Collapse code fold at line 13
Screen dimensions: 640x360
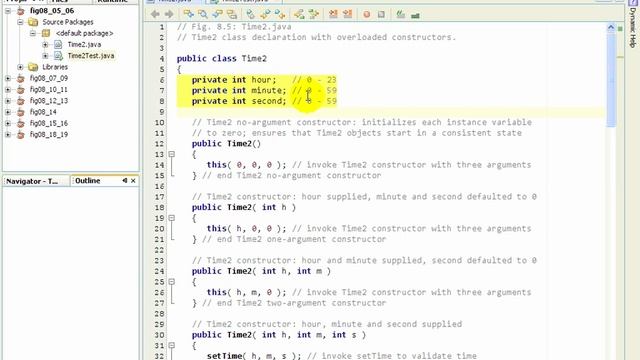[x=172, y=154]
